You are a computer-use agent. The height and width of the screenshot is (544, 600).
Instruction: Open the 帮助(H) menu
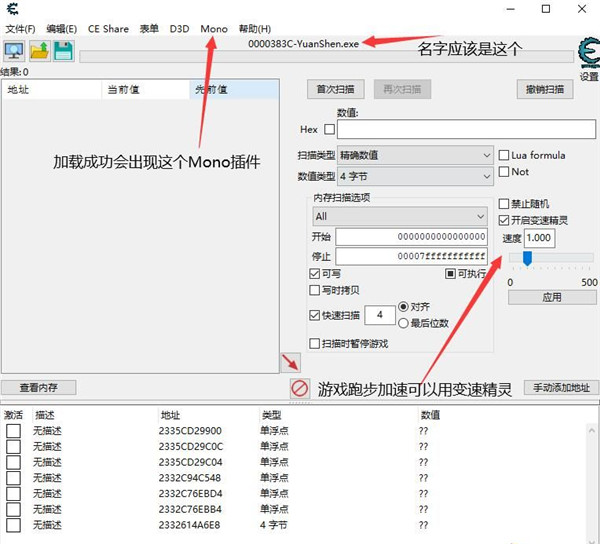pos(255,29)
